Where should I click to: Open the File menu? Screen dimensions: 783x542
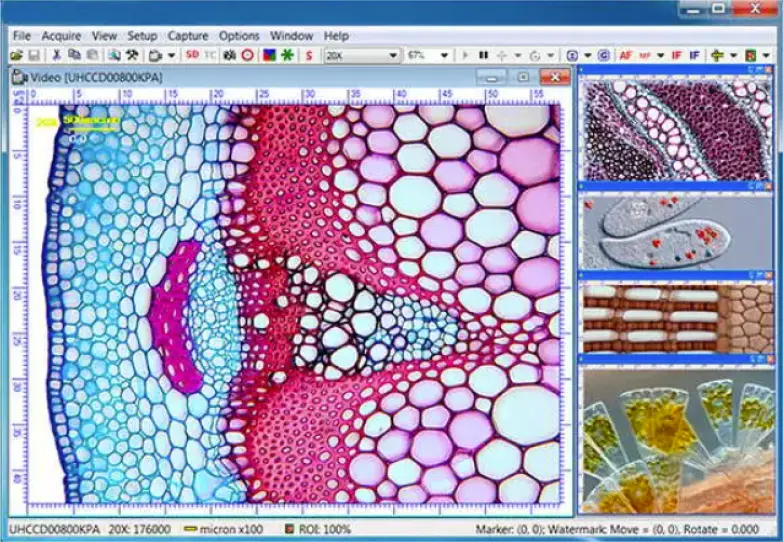point(21,36)
